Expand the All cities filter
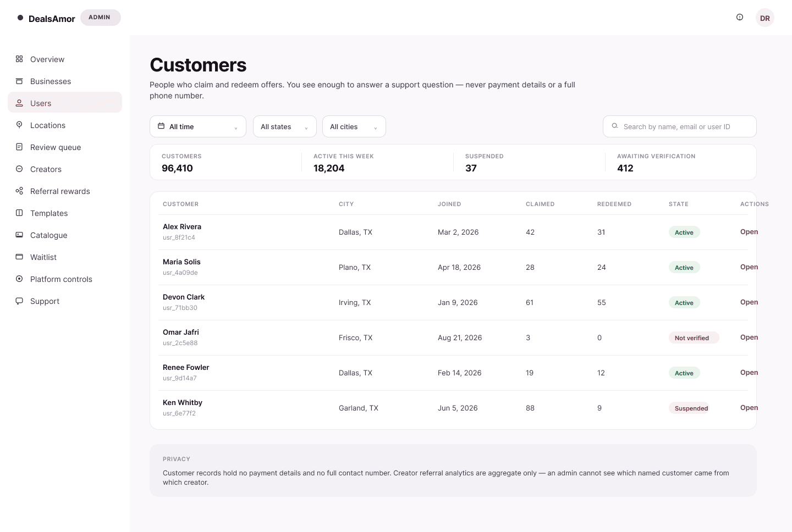 tap(354, 126)
